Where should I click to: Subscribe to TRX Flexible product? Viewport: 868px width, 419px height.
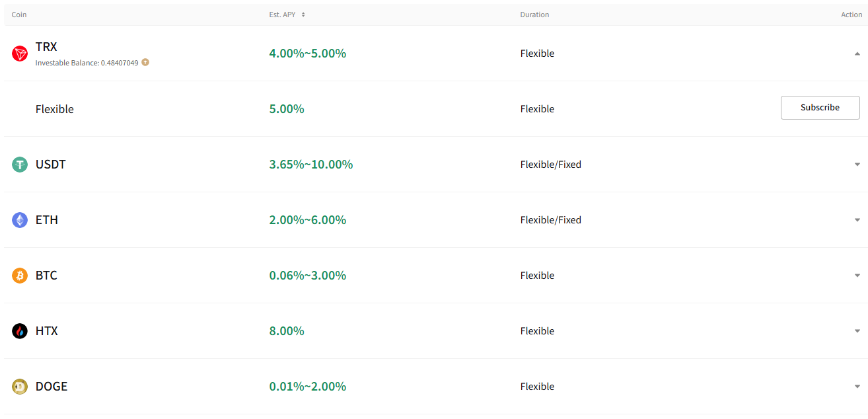820,108
